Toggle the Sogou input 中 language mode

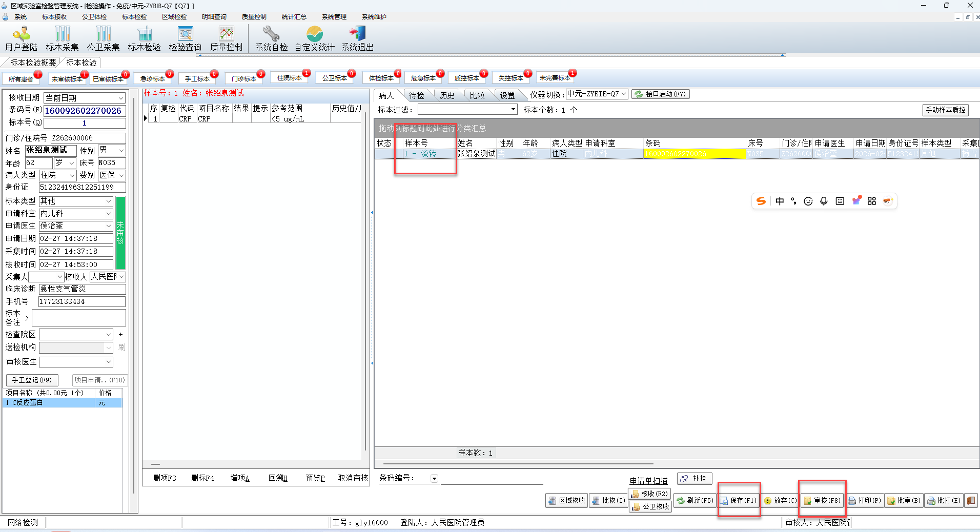click(780, 201)
